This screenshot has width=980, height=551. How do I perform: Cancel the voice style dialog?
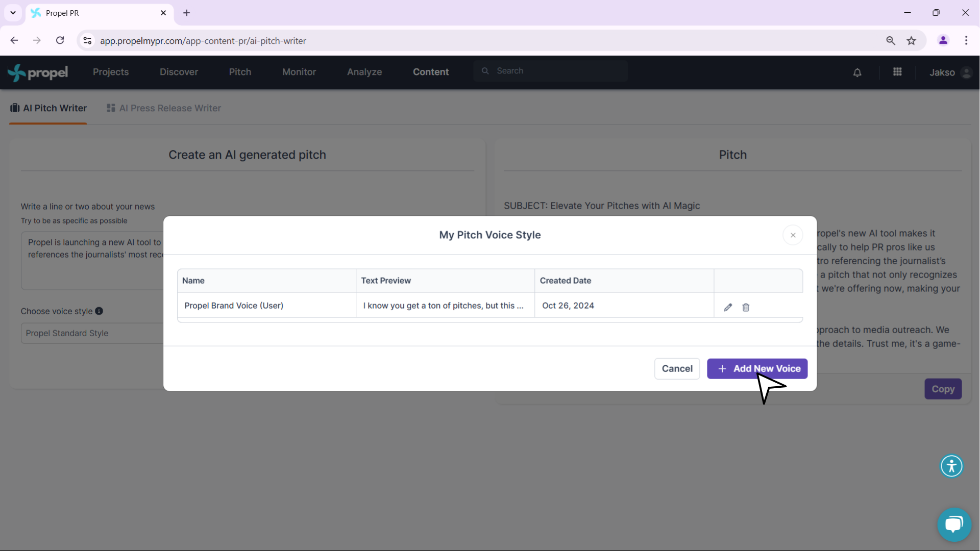coord(677,368)
